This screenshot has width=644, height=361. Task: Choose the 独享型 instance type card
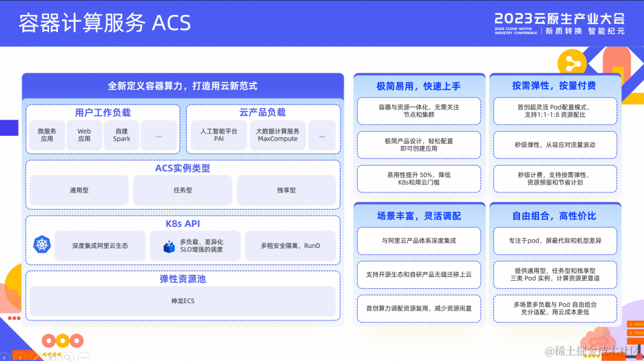(x=288, y=190)
